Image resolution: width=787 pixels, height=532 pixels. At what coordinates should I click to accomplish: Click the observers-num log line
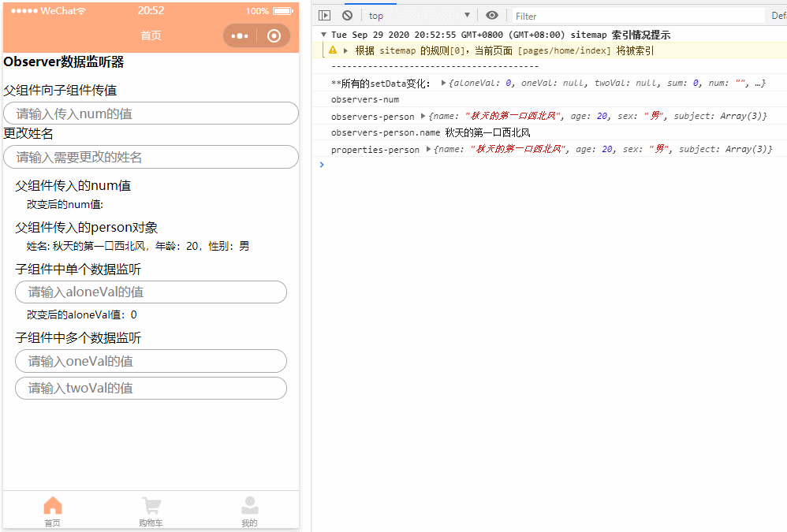tap(365, 100)
